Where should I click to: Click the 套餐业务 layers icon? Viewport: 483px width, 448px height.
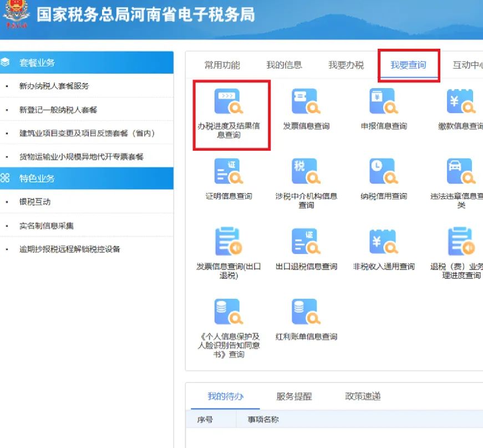(5, 62)
